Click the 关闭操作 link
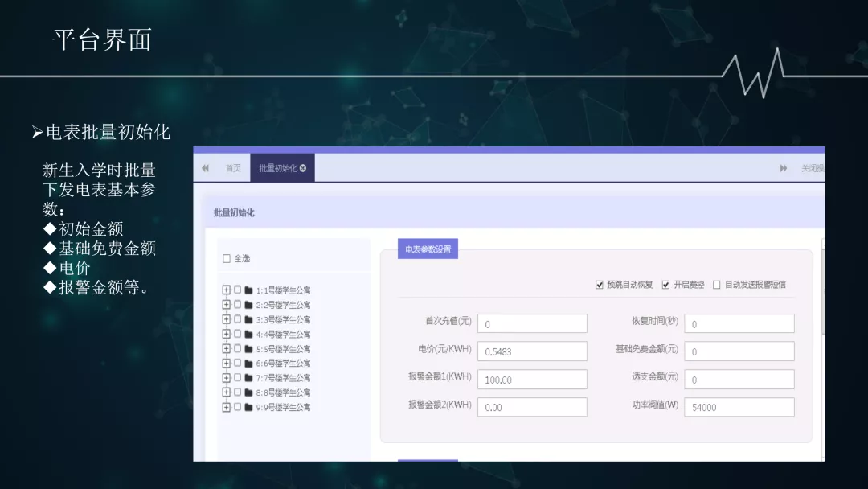 click(812, 167)
